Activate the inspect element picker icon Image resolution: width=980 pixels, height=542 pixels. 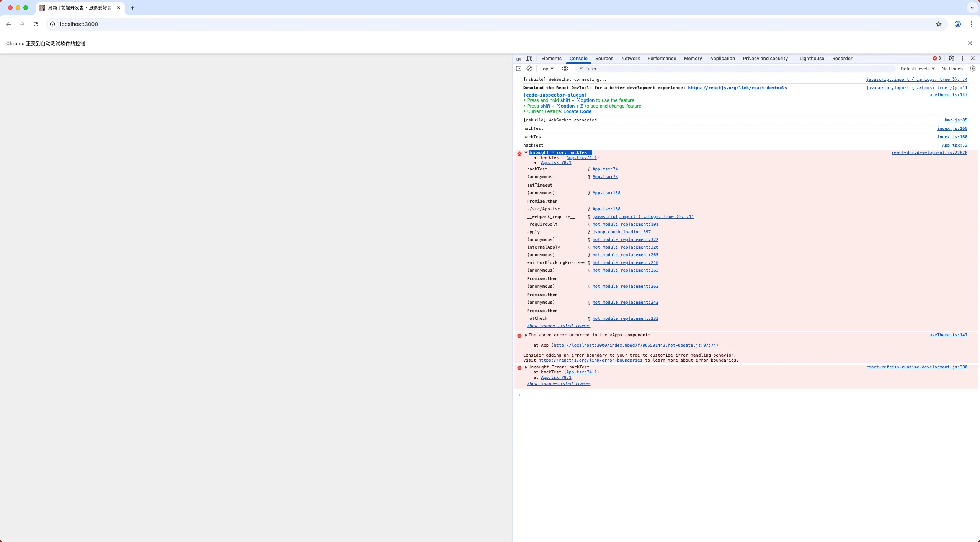[519, 58]
